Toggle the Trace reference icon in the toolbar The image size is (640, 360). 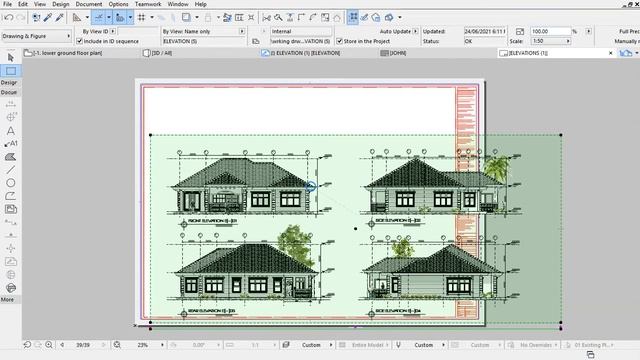(186, 18)
